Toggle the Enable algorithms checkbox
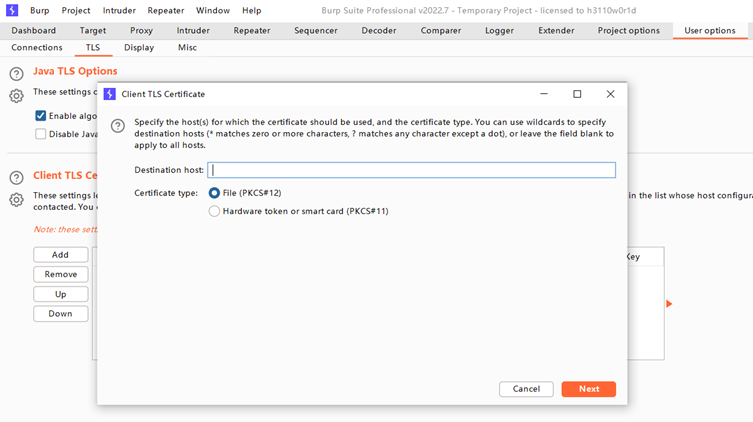The height and width of the screenshot is (422, 753). click(40, 116)
